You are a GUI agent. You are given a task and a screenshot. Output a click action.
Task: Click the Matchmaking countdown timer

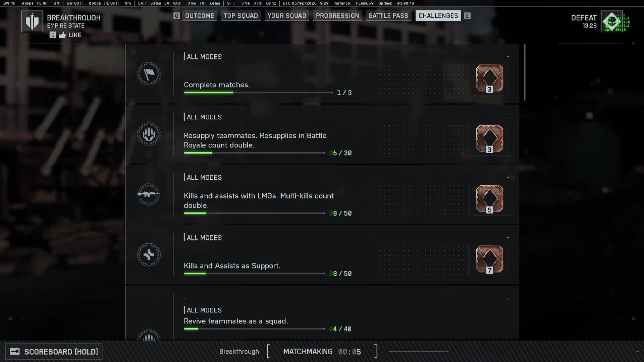[350, 352]
